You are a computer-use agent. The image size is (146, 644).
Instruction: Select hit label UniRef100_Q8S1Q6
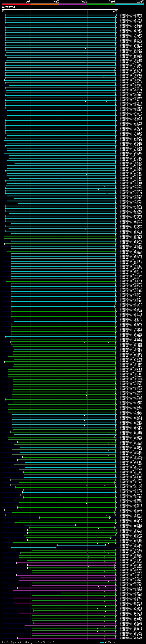pos(131,382)
